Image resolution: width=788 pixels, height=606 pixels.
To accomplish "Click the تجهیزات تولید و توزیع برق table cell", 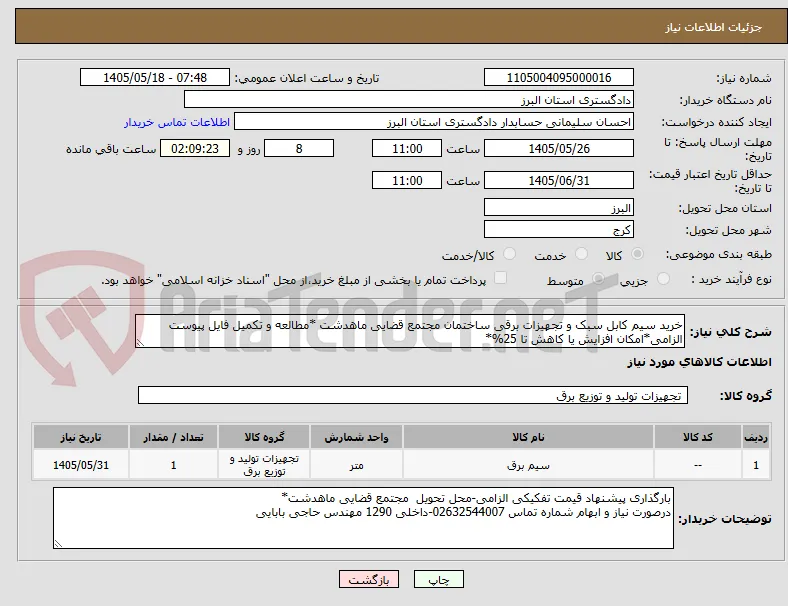I will [x=264, y=465].
